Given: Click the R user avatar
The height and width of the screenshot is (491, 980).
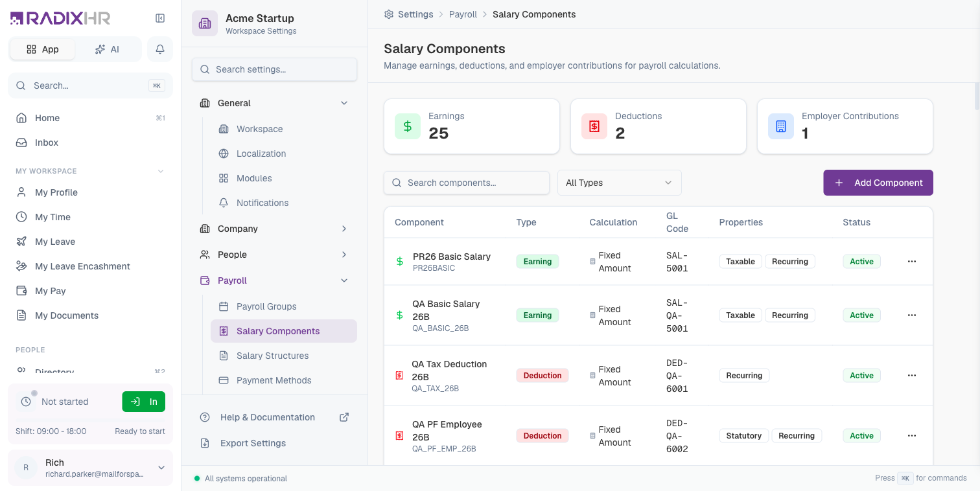Looking at the screenshot, I should click(x=26, y=468).
